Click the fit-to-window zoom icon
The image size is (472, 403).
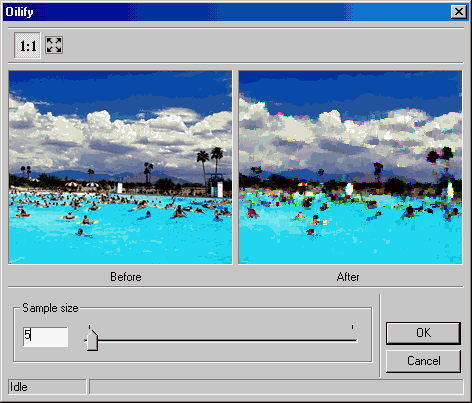tap(54, 45)
